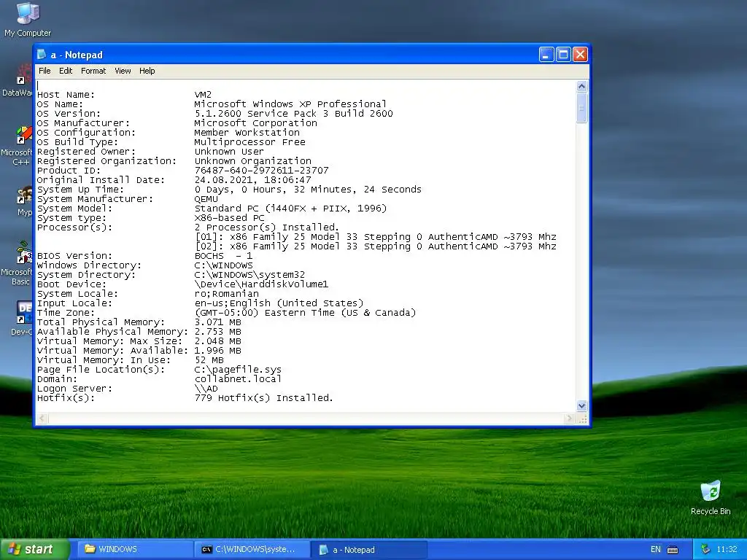Click the [02] processor line
This screenshot has height=560, width=747.
click(x=376, y=246)
